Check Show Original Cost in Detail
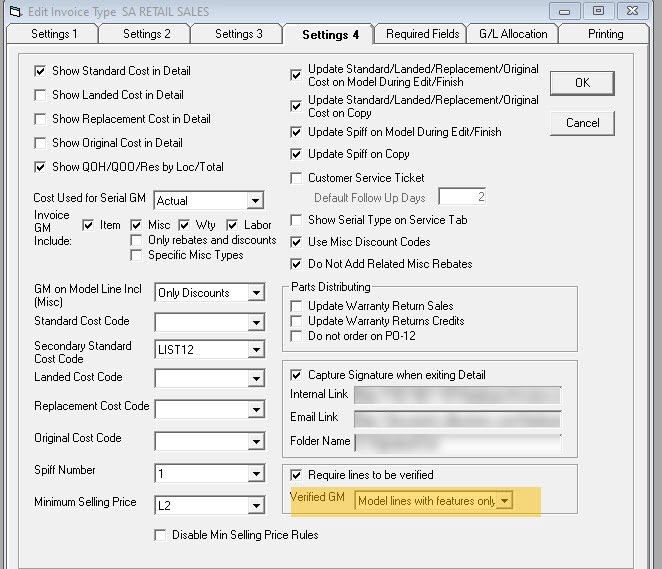The width and height of the screenshot is (662, 569). (x=40, y=143)
